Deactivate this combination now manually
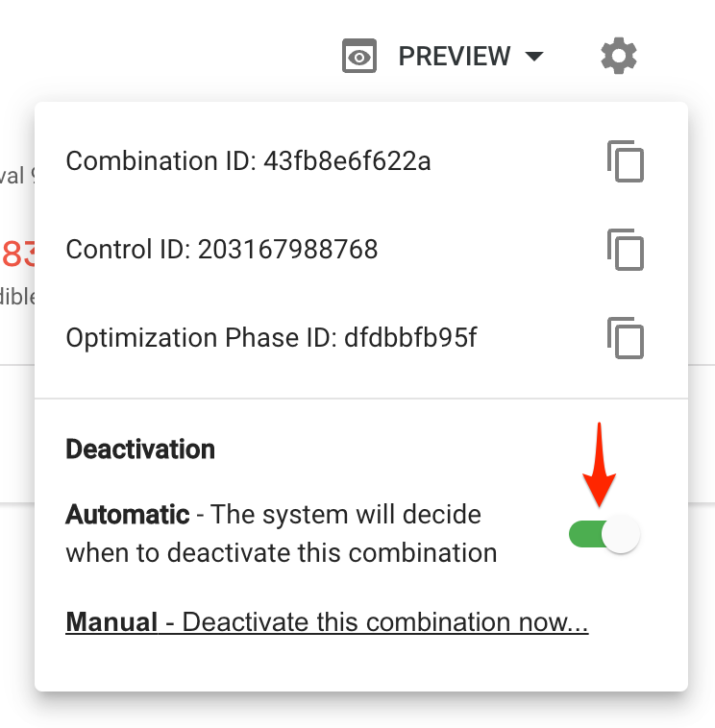Screen dimensions: 715x728 327,622
